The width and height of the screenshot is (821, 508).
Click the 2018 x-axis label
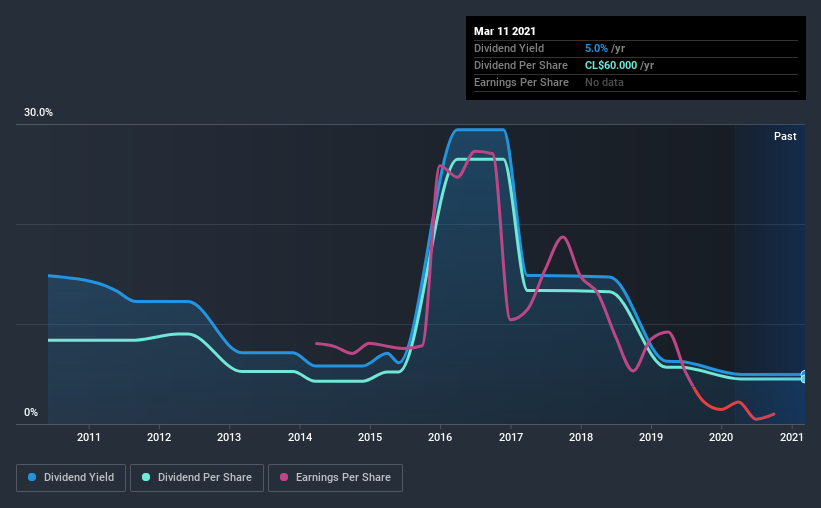pos(581,437)
